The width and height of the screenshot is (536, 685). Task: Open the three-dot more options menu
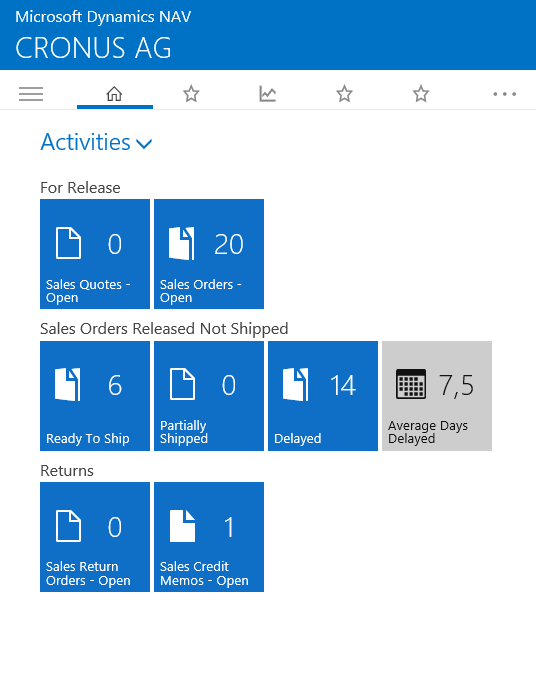(x=505, y=94)
